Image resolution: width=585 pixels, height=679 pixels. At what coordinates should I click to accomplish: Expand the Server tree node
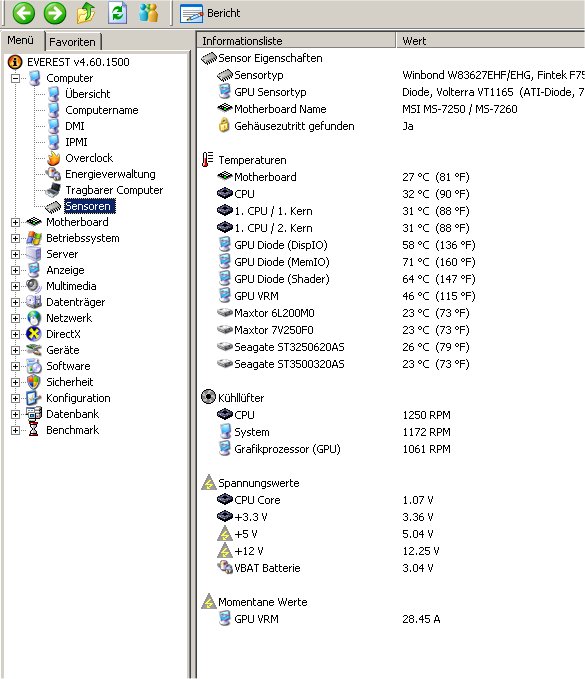pyautogui.click(x=16, y=254)
